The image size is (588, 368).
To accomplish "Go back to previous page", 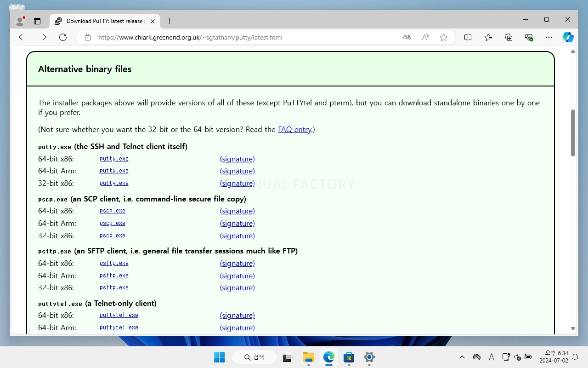I will (23, 37).
